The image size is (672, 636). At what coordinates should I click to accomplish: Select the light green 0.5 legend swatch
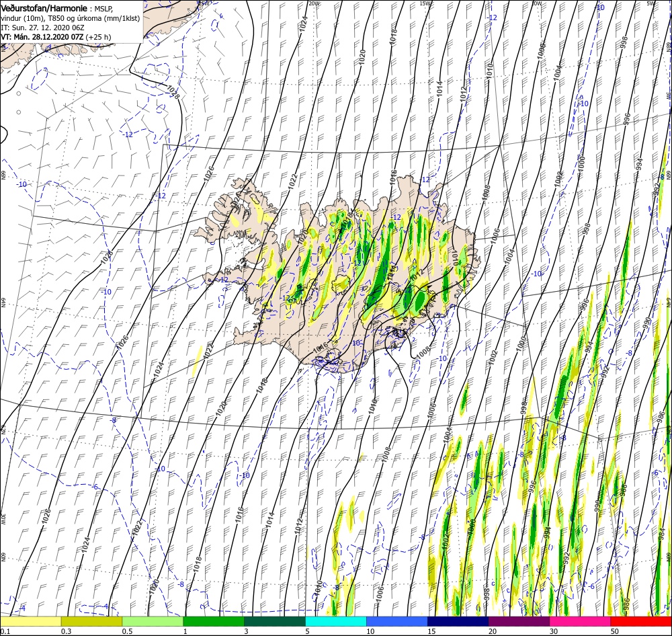point(153,621)
